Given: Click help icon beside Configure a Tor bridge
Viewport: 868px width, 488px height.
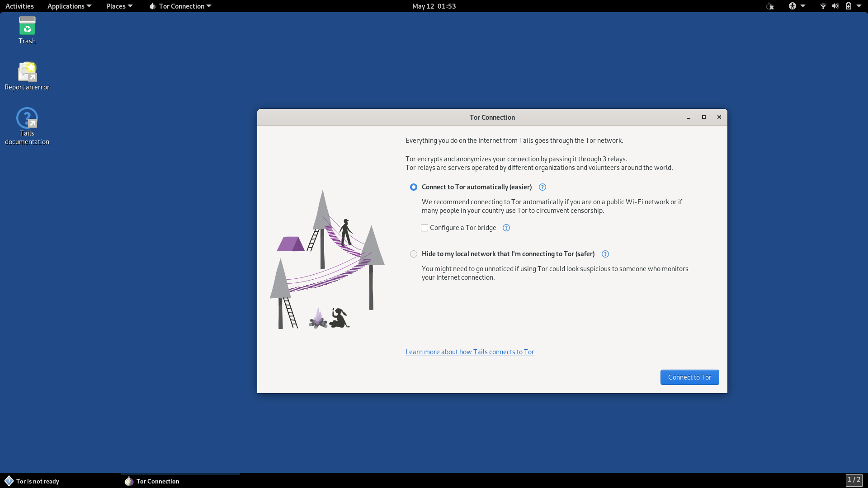Looking at the screenshot, I should click(x=506, y=228).
